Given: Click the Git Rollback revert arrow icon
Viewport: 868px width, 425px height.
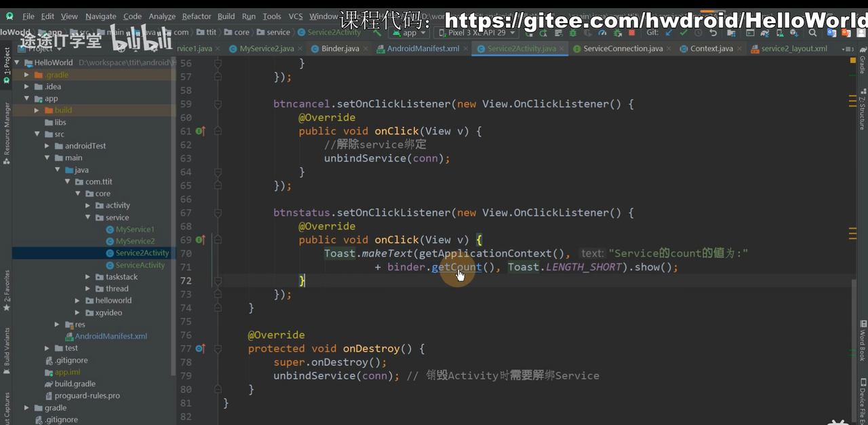Looking at the screenshot, I should [x=713, y=32].
